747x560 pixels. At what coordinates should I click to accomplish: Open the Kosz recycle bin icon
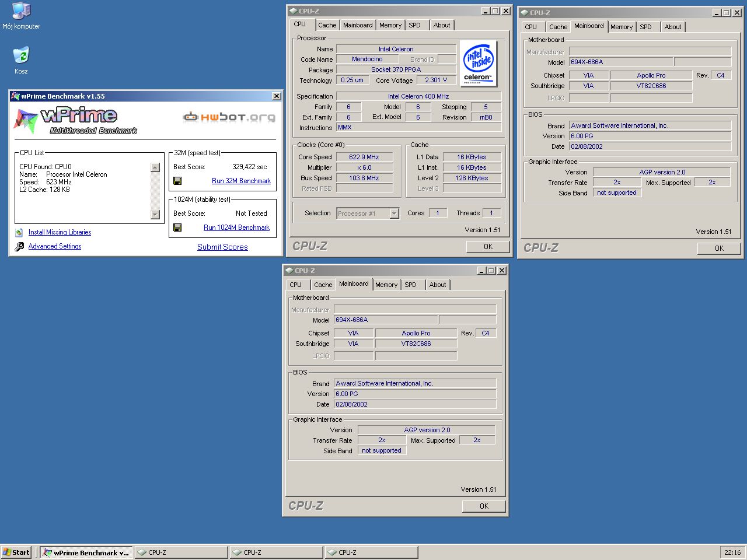point(21,60)
